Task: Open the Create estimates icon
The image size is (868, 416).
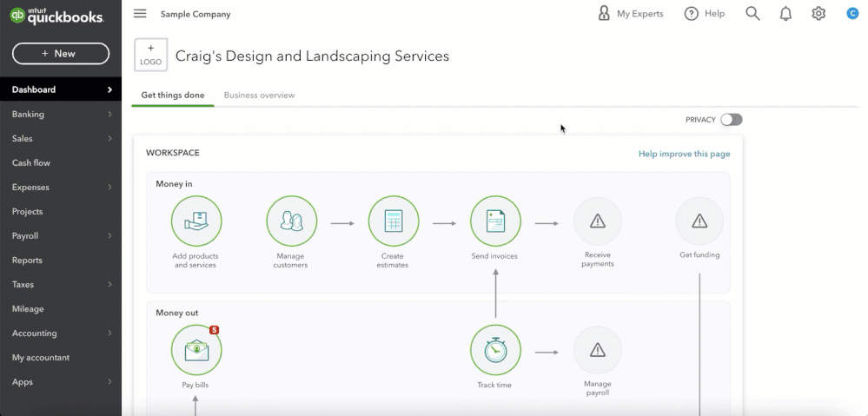Action: tap(393, 221)
